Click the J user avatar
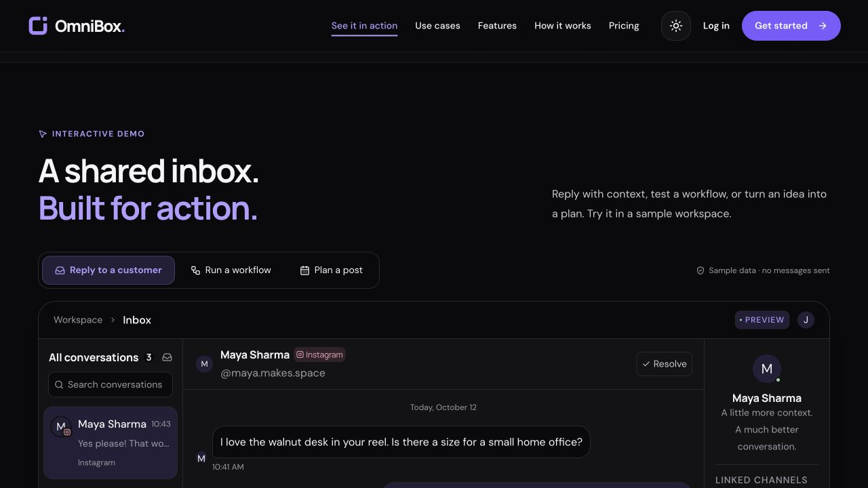The width and height of the screenshot is (868, 488). pyautogui.click(x=806, y=320)
